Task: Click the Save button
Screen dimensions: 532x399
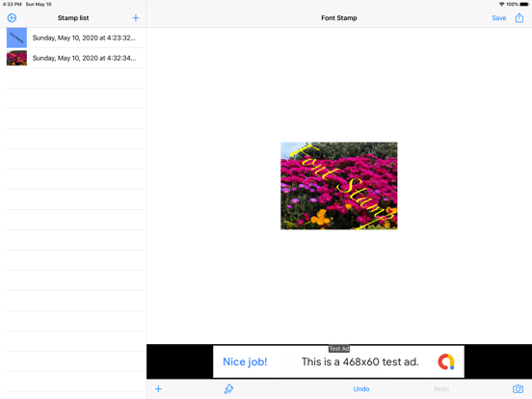Action: pyautogui.click(x=499, y=18)
